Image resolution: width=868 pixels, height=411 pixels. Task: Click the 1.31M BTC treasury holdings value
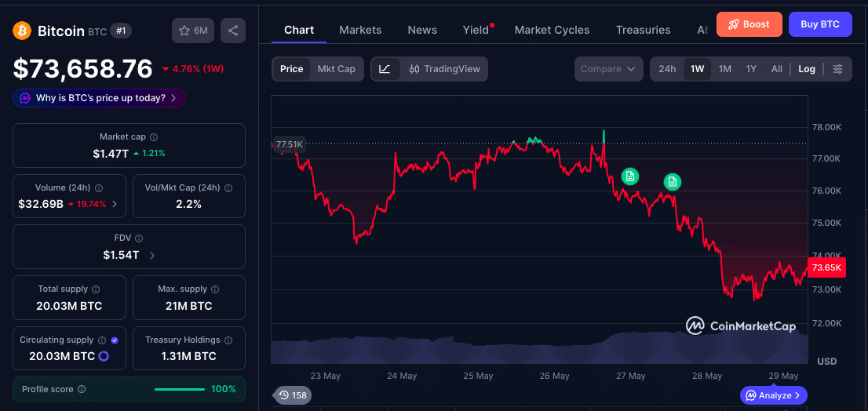(189, 356)
